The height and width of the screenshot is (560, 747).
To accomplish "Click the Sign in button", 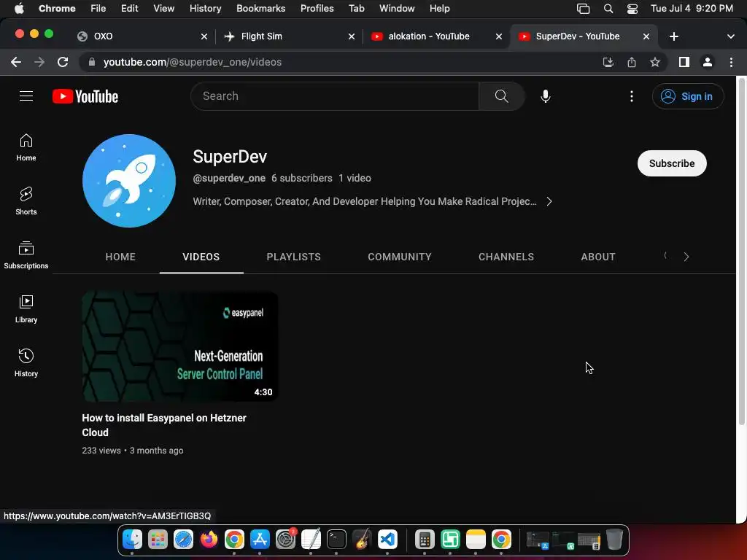I will 687,96.
